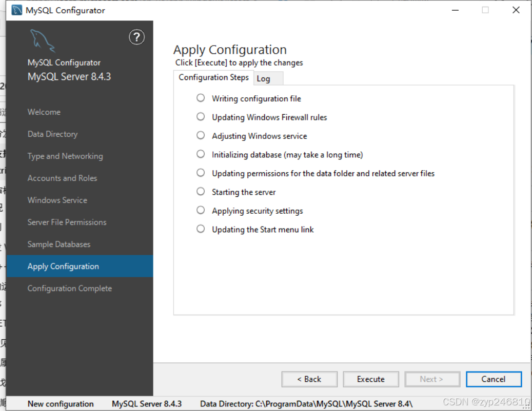
Task: Click the 'Updating Windows Firewall rules' text
Action: [269, 117]
